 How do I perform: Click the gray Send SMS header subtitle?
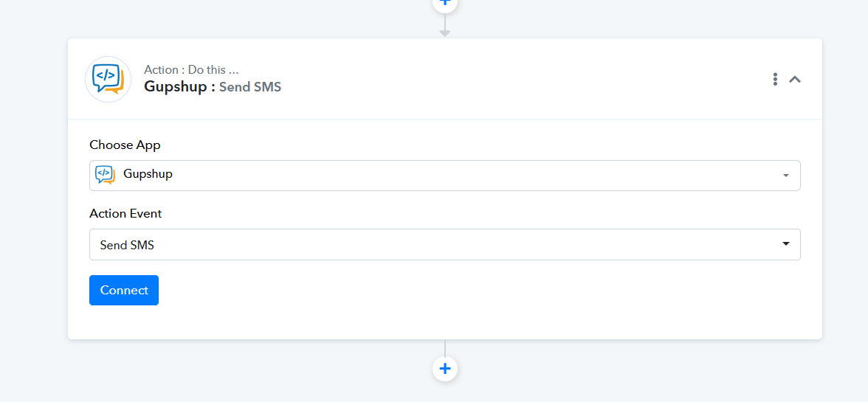250,87
